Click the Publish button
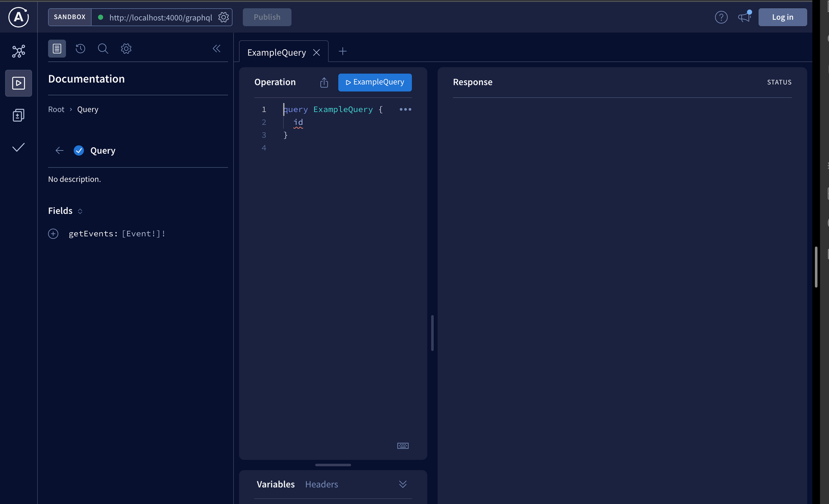Viewport: 829px width, 504px height. 267,17
